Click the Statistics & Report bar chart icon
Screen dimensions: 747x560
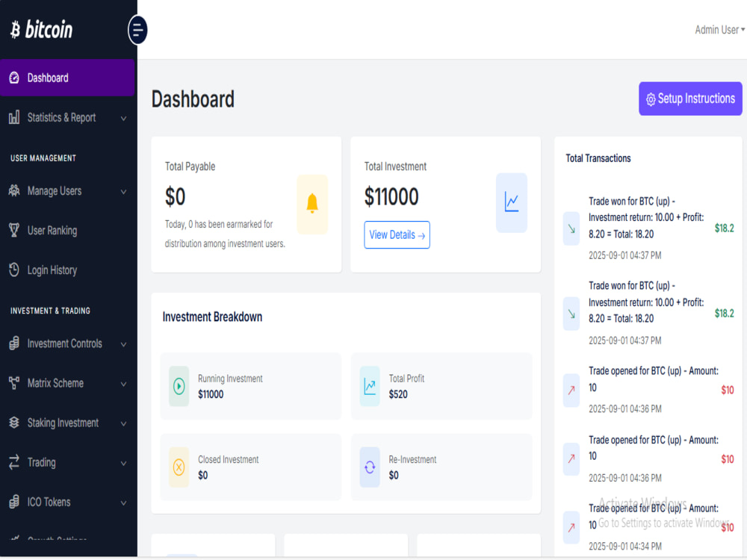click(x=14, y=117)
